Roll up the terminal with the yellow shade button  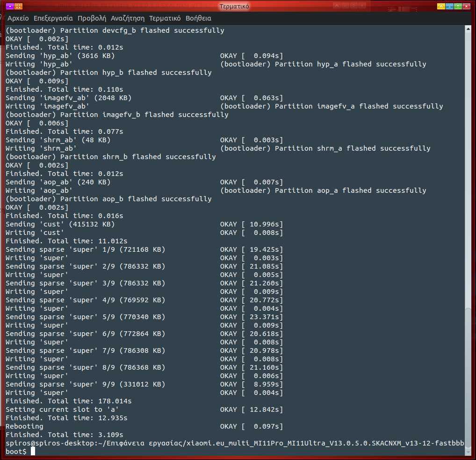(x=441, y=7)
